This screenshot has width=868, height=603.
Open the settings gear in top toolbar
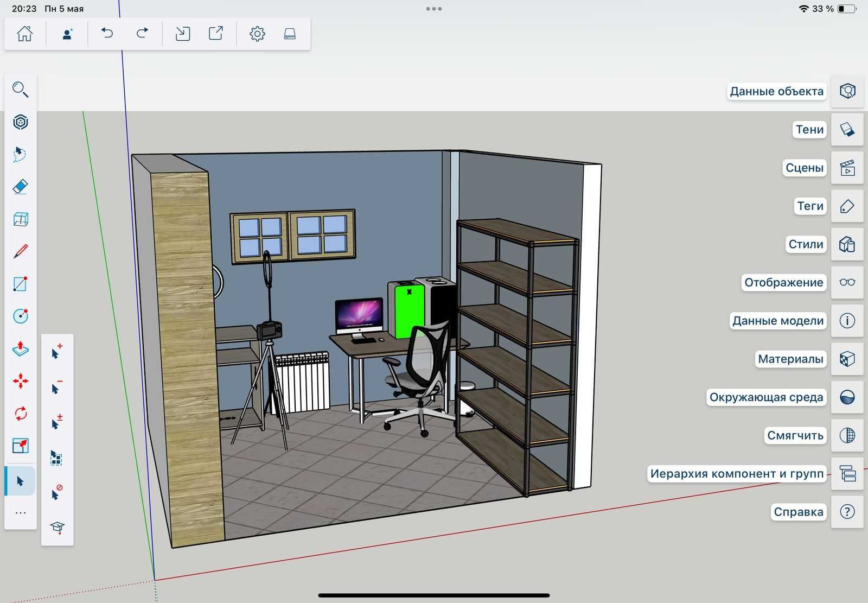pyautogui.click(x=257, y=34)
